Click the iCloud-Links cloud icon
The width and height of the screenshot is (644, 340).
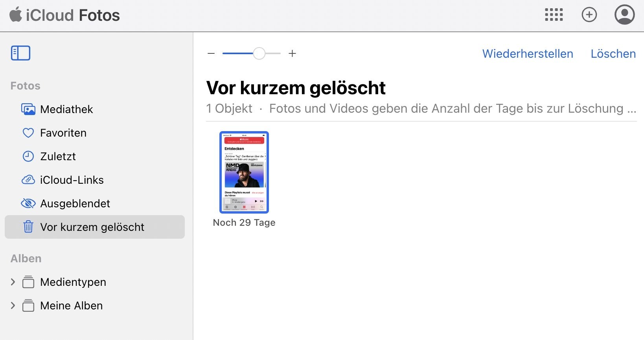pos(28,180)
